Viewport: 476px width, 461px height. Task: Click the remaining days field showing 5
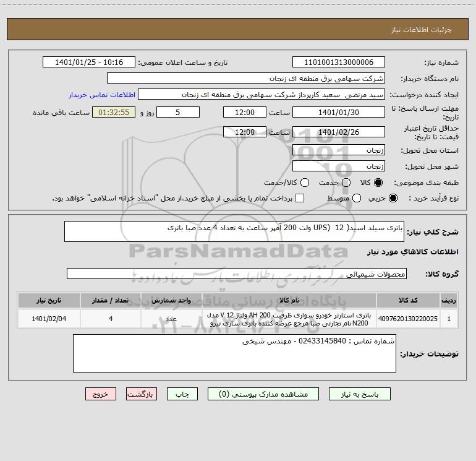pos(178,112)
